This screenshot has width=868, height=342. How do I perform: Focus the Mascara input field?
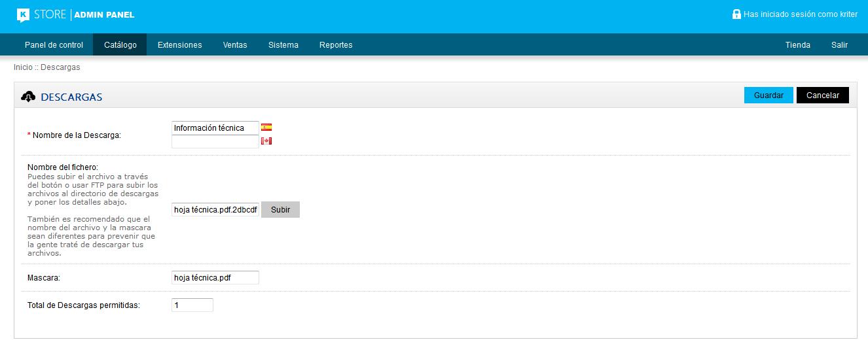215,278
